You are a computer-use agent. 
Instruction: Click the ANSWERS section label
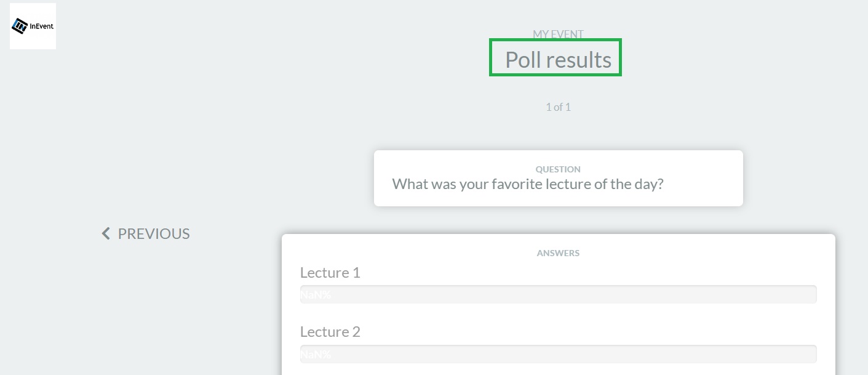click(x=558, y=253)
